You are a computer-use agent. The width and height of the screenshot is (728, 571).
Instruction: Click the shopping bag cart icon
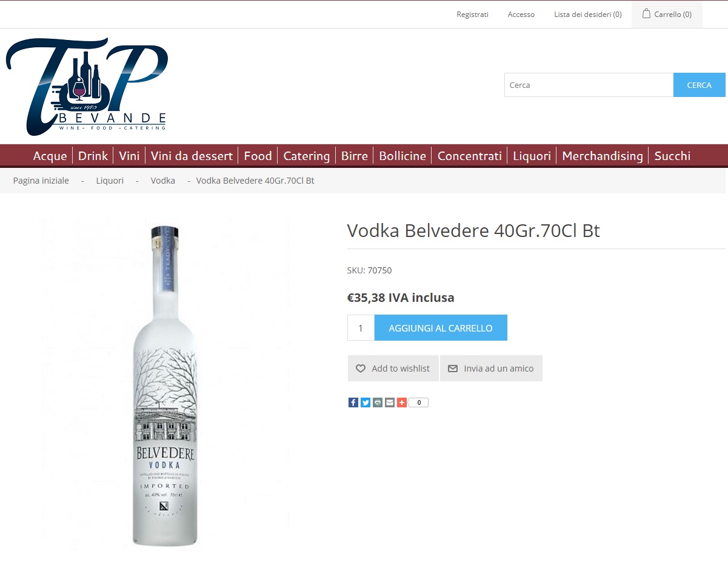click(646, 13)
